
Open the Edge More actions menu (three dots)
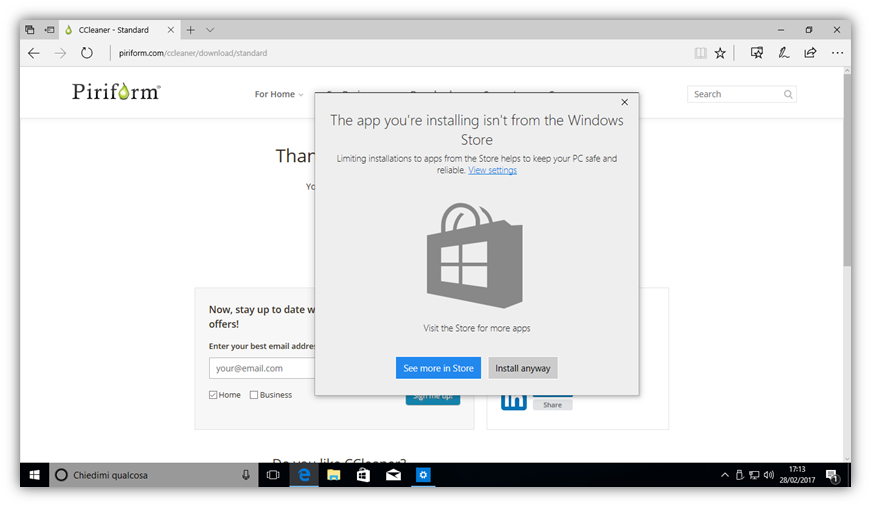(x=837, y=53)
